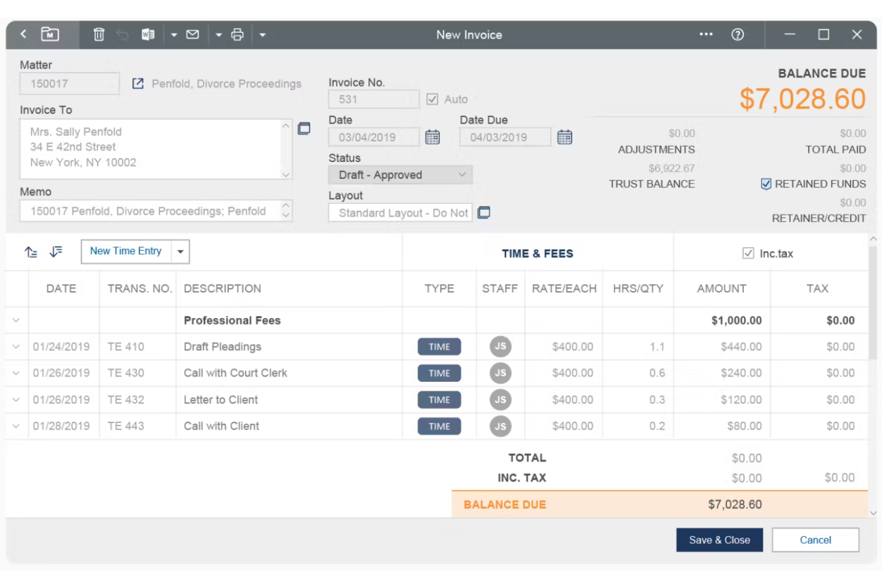Click Invoice To box up arrow
Image resolution: width=882 pixels, height=588 pixels.
click(286, 126)
